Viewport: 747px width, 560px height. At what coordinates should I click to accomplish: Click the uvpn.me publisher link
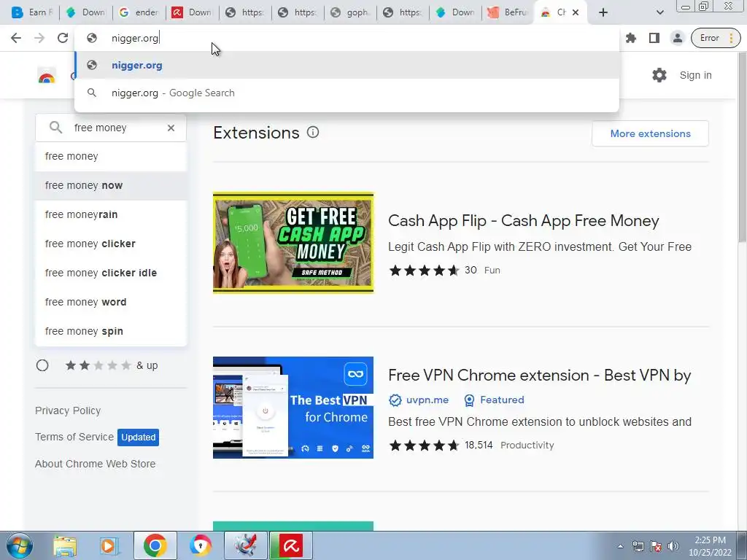pos(427,400)
